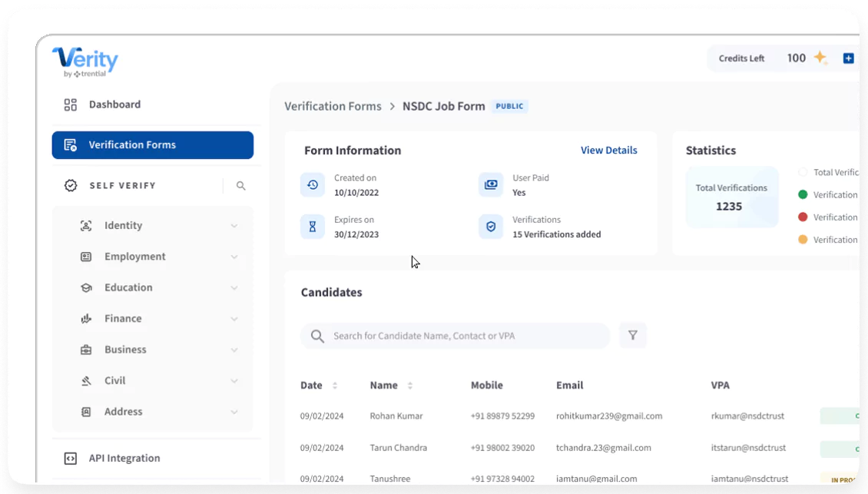868x494 pixels.
Task: Click the API Integration code icon
Action: (71, 459)
